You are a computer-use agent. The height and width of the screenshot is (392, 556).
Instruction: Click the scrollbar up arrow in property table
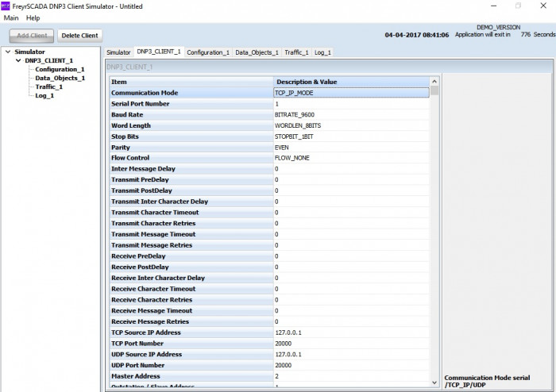434,82
